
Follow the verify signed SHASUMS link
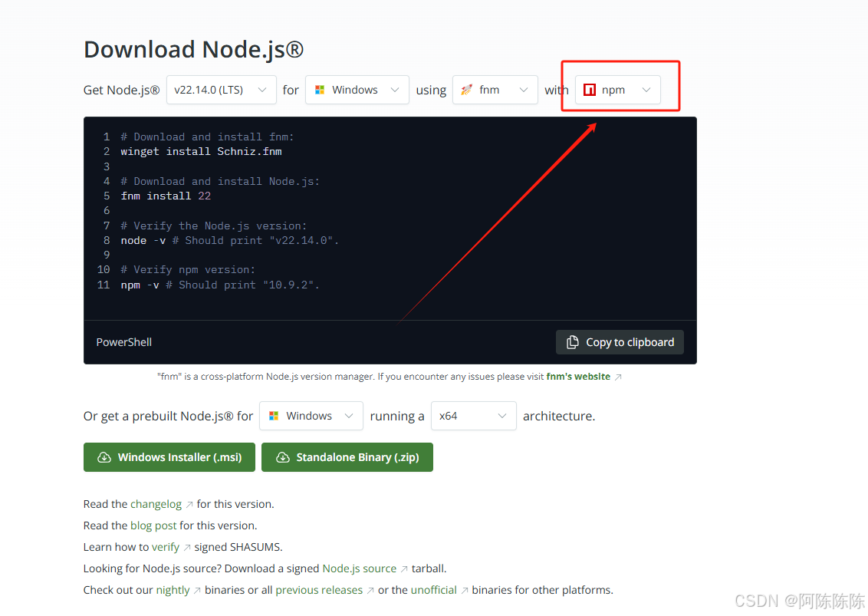(166, 547)
